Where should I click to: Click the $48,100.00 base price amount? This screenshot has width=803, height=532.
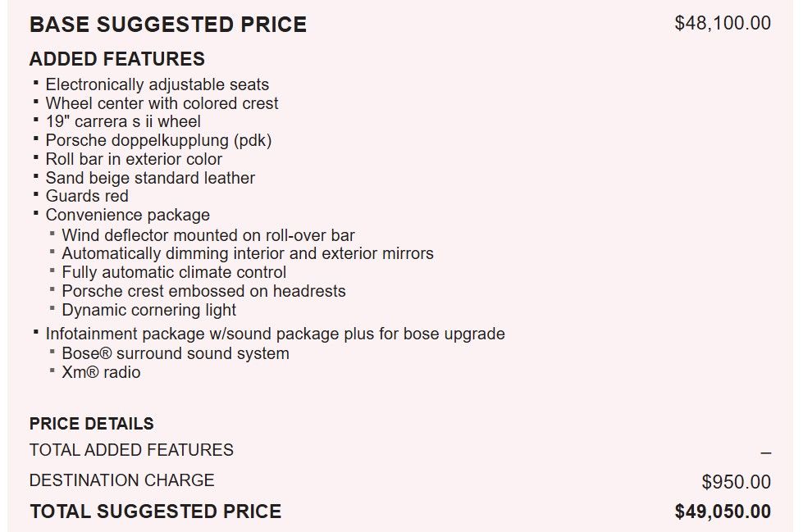pos(723,23)
